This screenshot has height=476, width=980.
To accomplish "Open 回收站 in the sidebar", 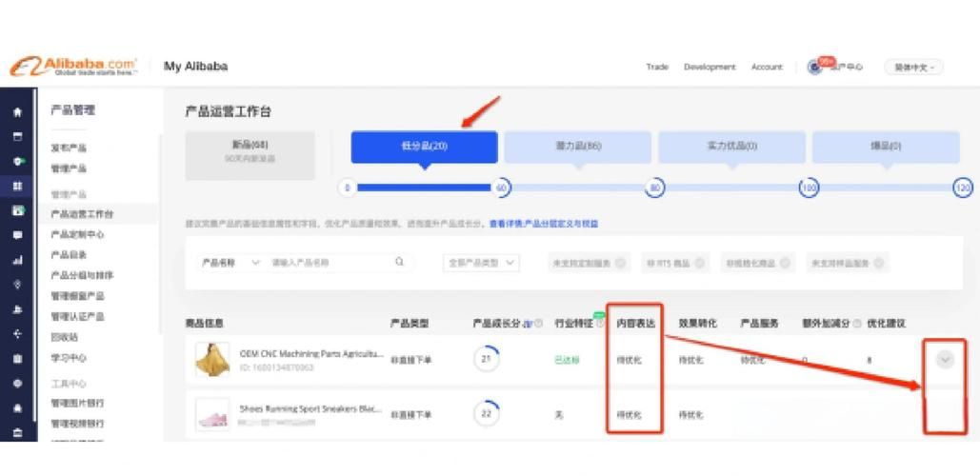I will point(65,337).
